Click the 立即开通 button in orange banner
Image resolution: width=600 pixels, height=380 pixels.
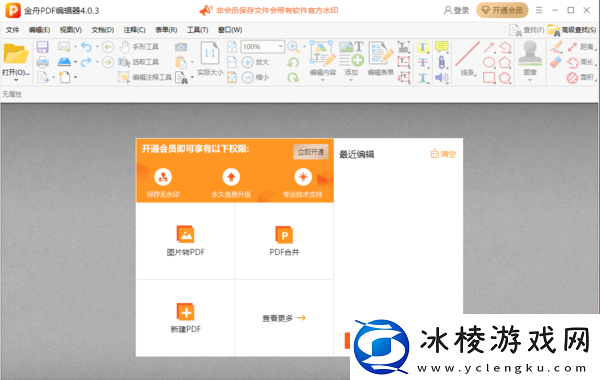coord(311,152)
